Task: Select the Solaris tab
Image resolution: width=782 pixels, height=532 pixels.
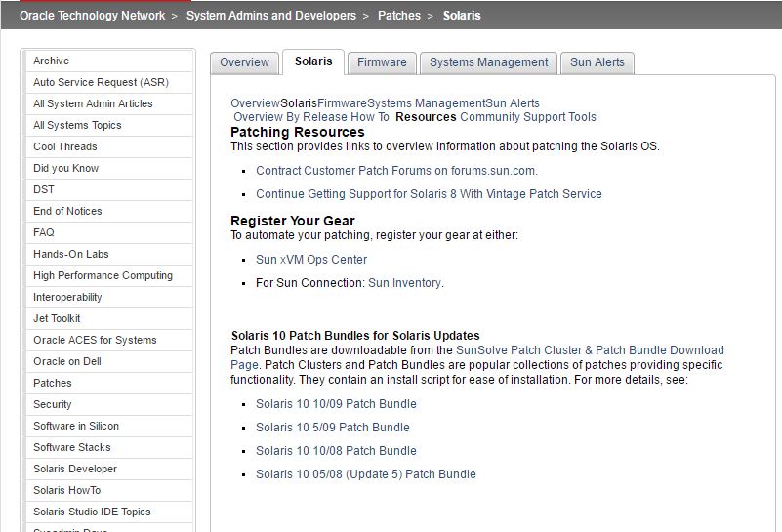Action: 313,61
